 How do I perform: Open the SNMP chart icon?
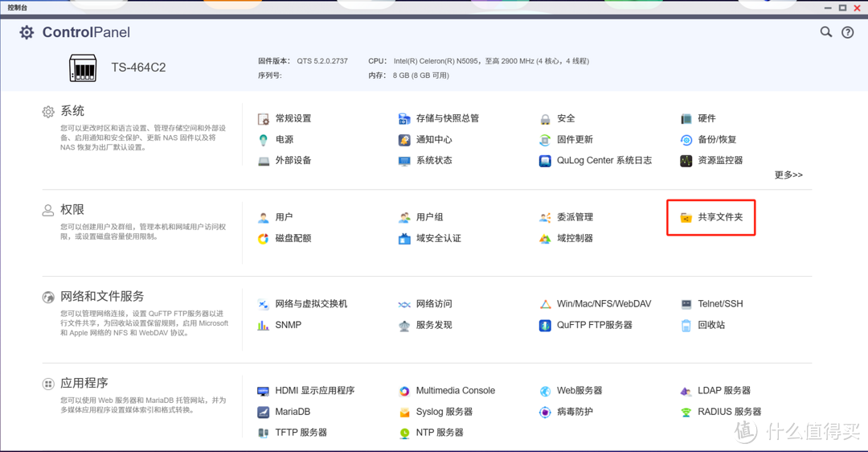(264, 325)
